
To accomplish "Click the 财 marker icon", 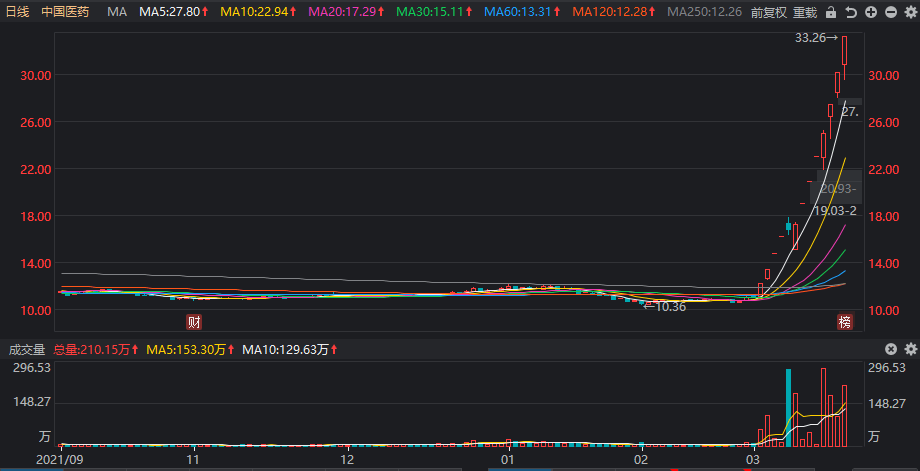I will (x=194, y=321).
